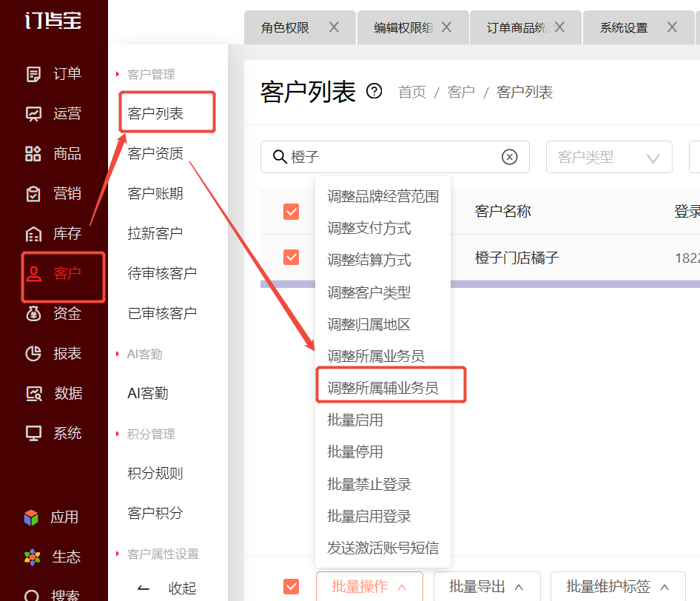Open 已审核客户 in the submenu
The height and width of the screenshot is (601, 700).
click(162, 313)
